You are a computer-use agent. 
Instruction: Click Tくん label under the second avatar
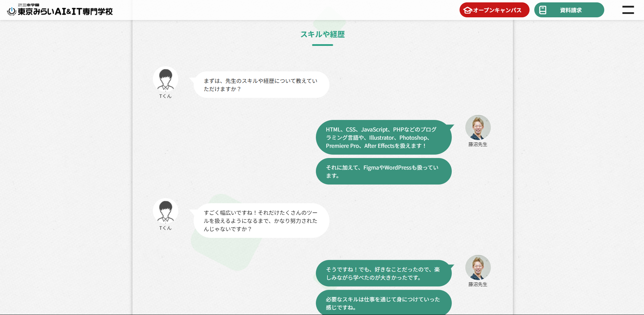point(165,228)
